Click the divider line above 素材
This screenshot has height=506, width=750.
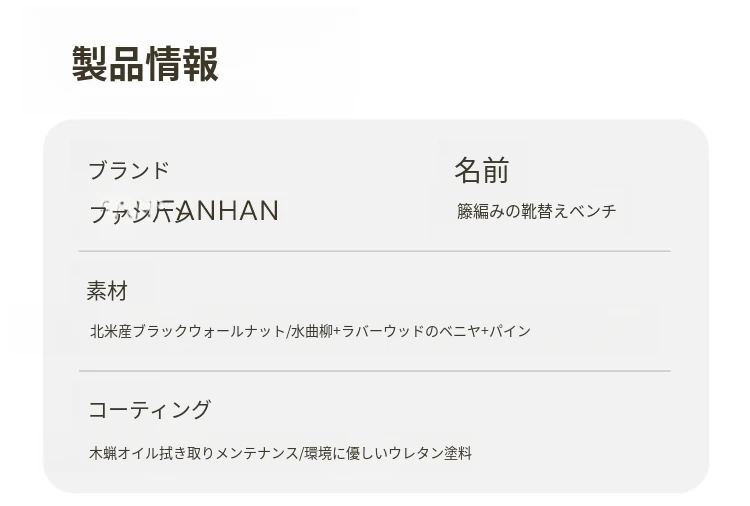[x=374, y=251]
